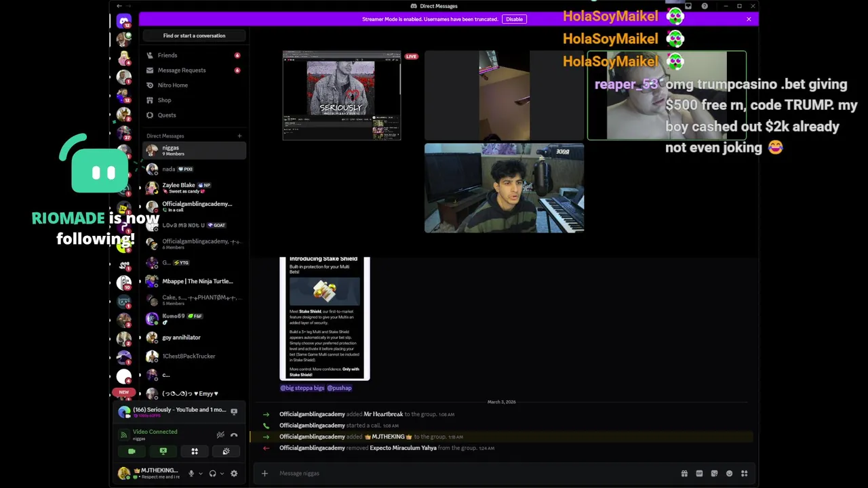
Task: Open L0v3 M3 N0t U conversation
Action: [x=194, y=225]
